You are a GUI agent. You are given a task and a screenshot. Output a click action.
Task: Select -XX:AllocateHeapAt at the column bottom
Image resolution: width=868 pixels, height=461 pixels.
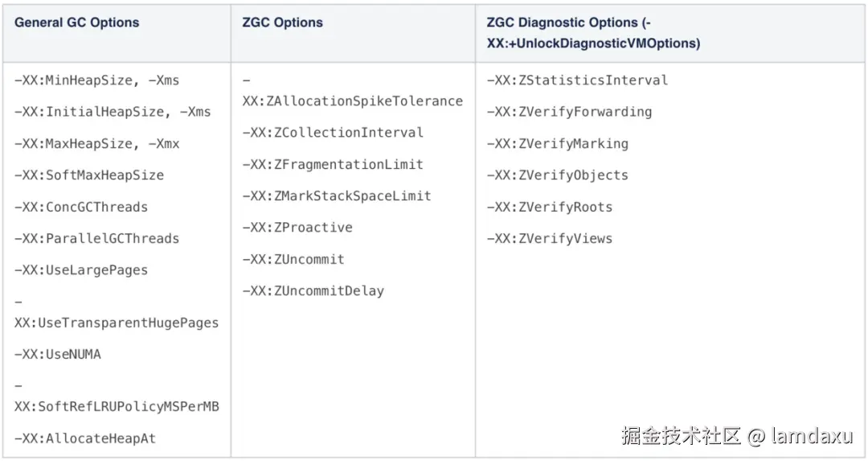85,438
